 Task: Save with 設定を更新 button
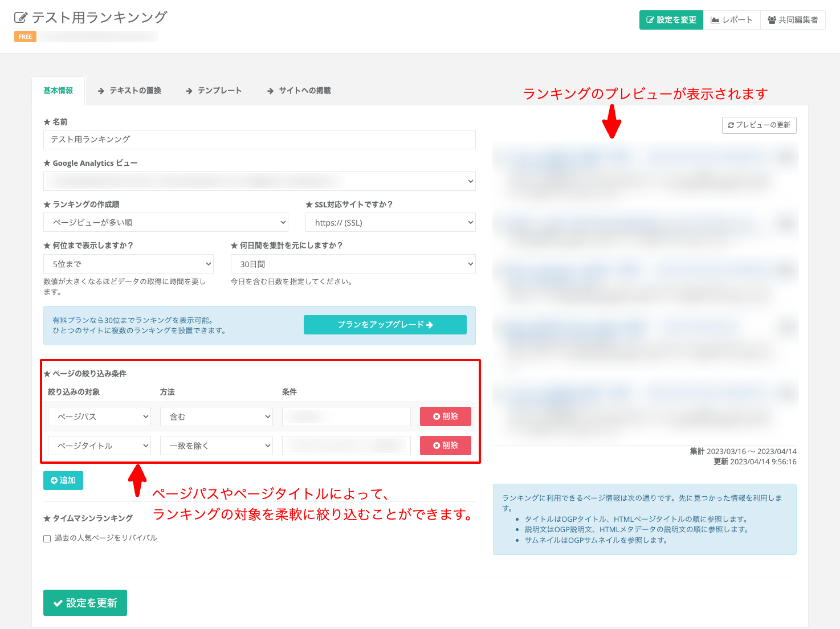(x=85, y=603)
